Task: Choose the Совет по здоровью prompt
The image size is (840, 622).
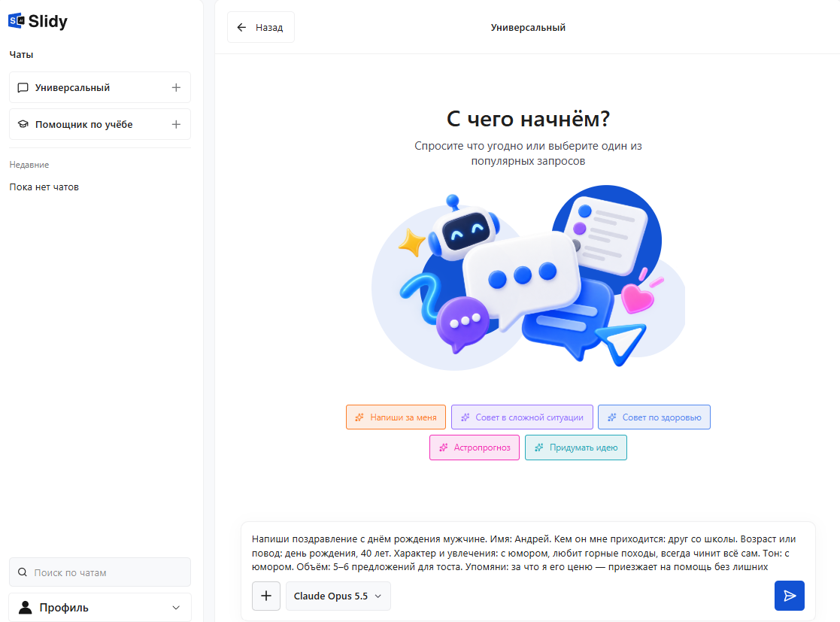Action: (x=654, y=417)
